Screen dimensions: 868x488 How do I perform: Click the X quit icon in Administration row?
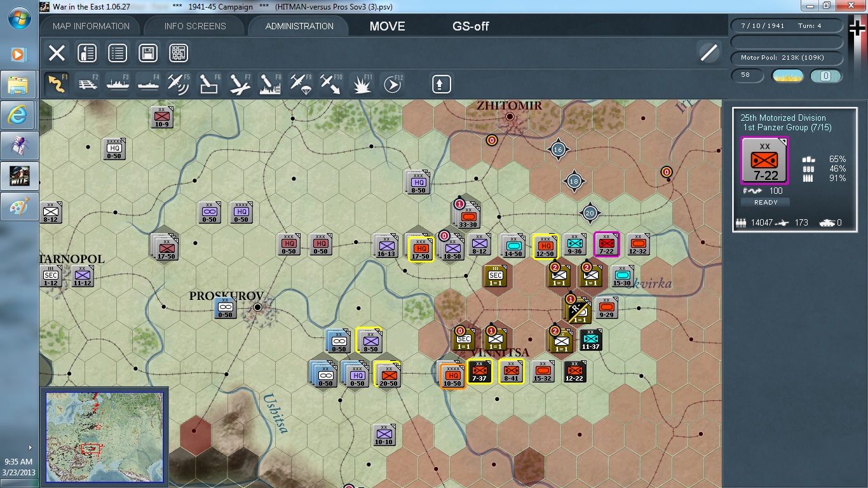coord(57,53)
